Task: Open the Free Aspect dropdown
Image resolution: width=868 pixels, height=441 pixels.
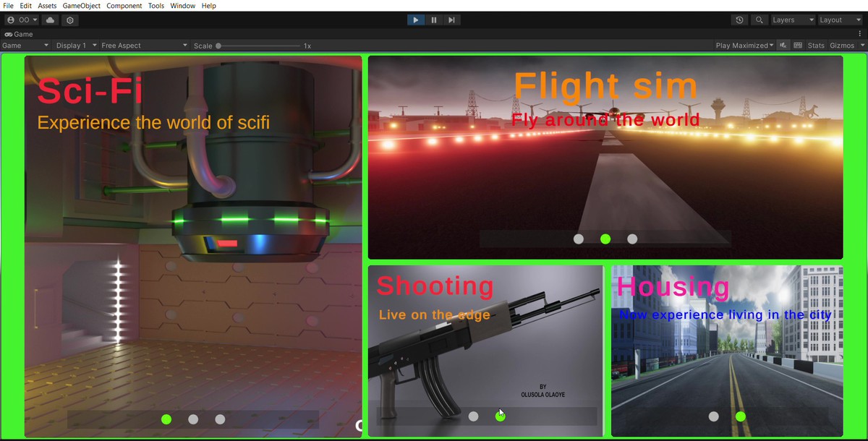Action: point(144,46)
